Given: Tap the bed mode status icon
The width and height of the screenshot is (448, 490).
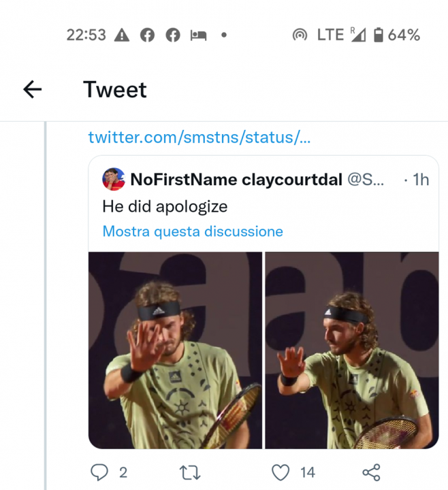Looking at the screenshot, I should [199, 35].
